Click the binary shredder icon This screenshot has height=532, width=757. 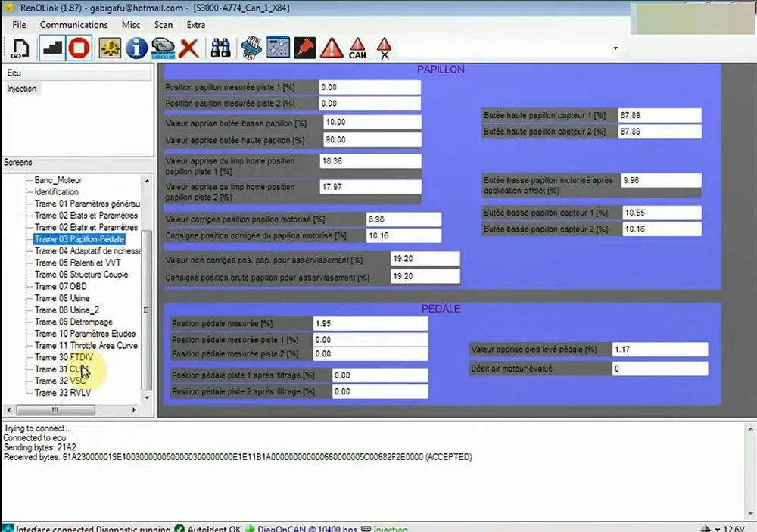click(251, 48)
